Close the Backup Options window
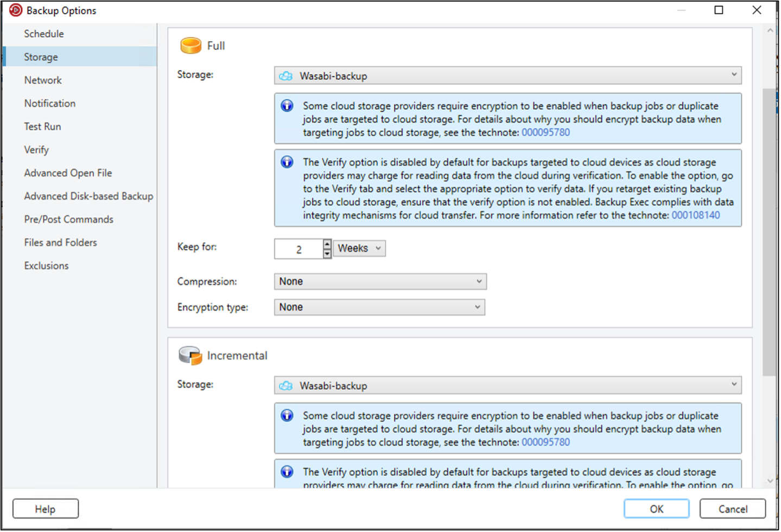This screenshot has width=781, height=532. coord(757,10)
